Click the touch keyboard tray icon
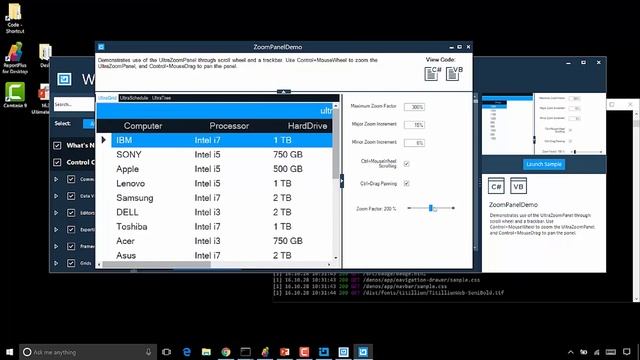640x360 pixels. pos(611,352)
